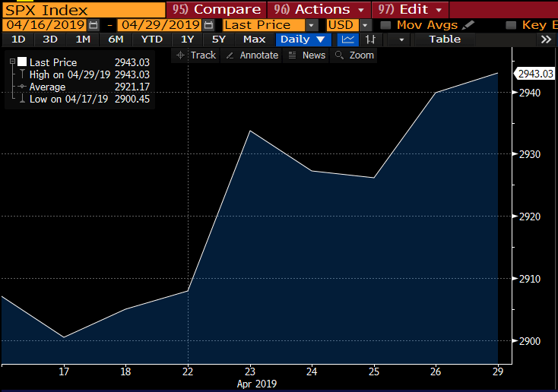Click the SPX Index security field
The image size is (558, 392).
84,10
